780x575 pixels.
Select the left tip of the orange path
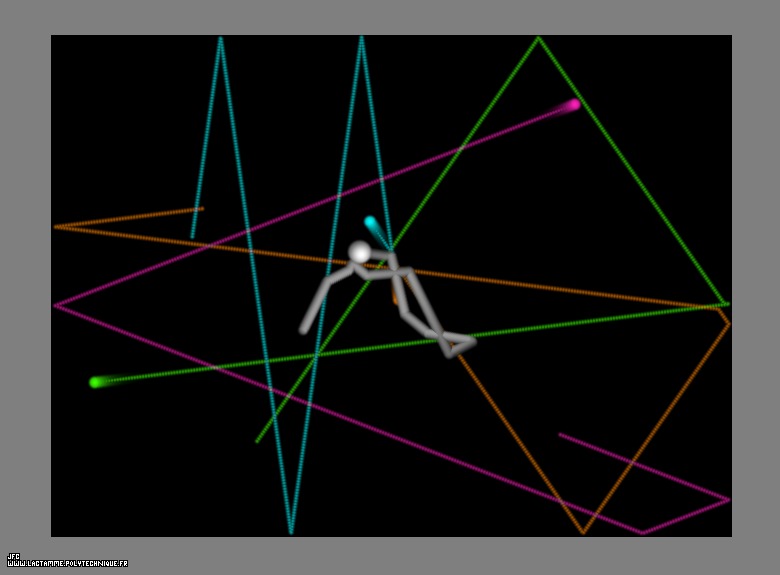tap(55, 227)
